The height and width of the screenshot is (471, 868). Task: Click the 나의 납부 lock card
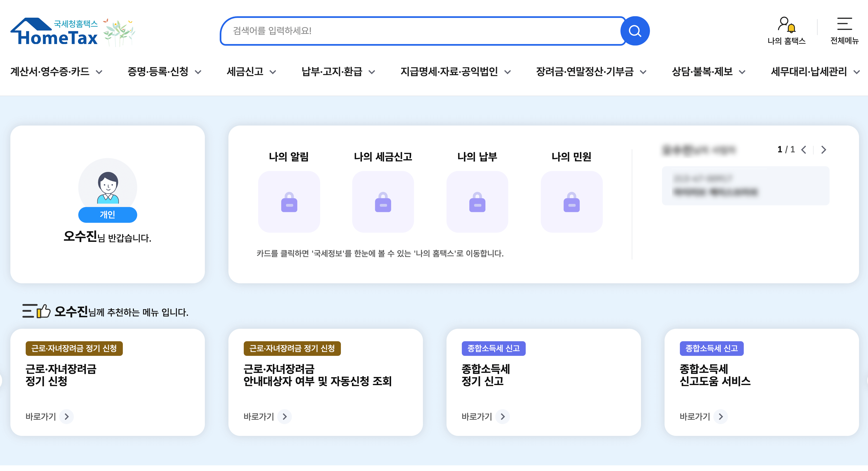point(477,202)
